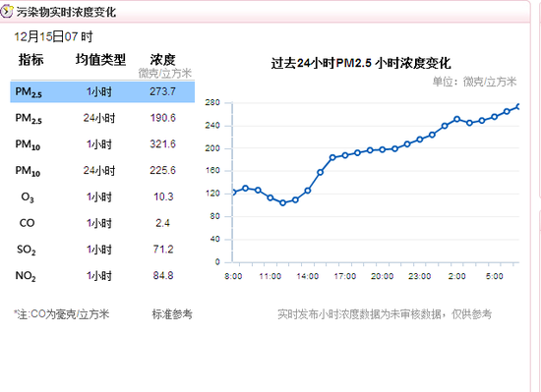This screenshot has width=541, height=392.
Task: Click the 指标 column header
Action: click(31, 60)
